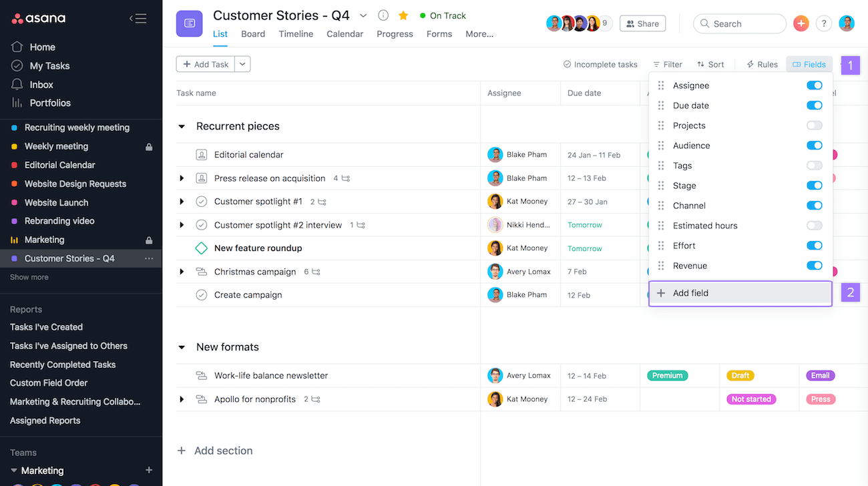Open the Add Task dropdown arrow
Viewport: 868px width, 486px height.
point(242,64)
